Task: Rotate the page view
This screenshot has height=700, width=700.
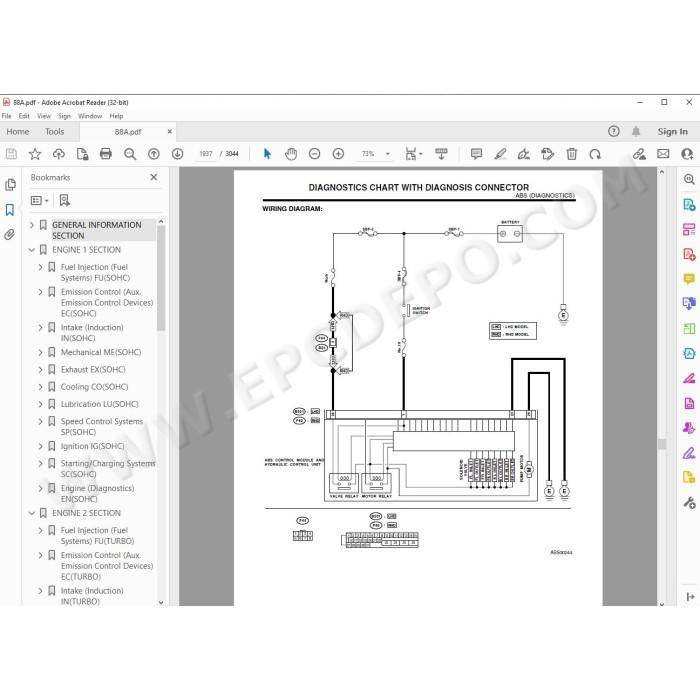Action: point(595,154)
